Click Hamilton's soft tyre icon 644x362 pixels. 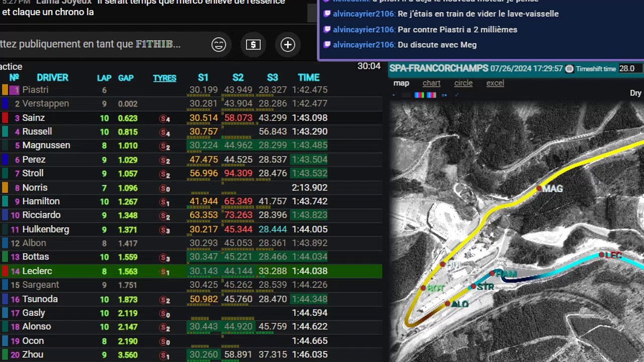tap(165, 202)
